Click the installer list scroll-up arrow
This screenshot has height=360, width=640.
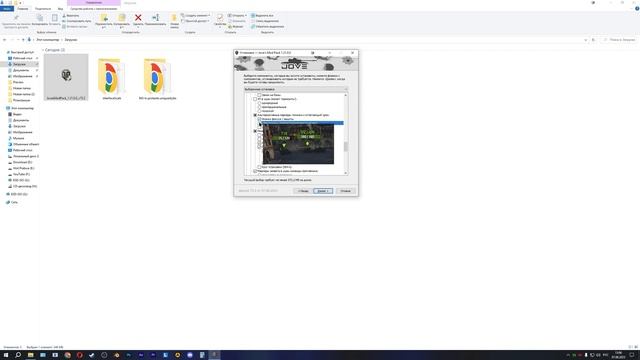pyautogui.click(x=346, y=95)
